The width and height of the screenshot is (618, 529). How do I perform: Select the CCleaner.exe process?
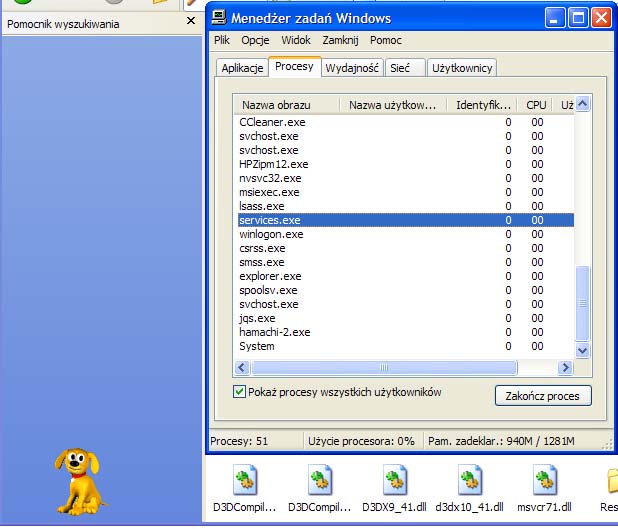click(x=406, y=122)
